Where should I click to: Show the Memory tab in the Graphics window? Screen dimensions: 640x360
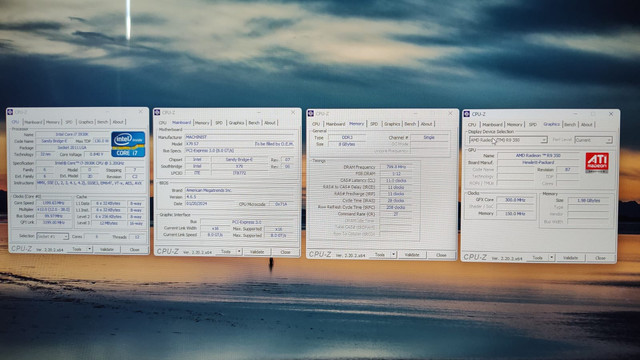(514, 124)
